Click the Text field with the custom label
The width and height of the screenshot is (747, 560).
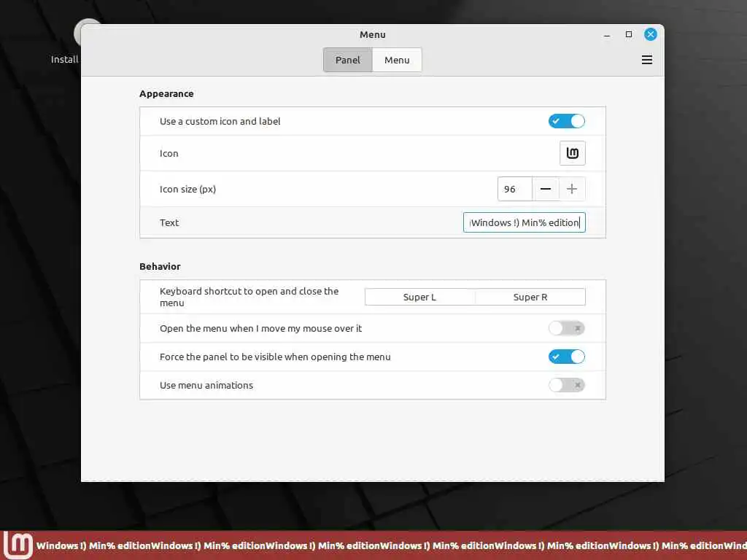click(524, 222)
